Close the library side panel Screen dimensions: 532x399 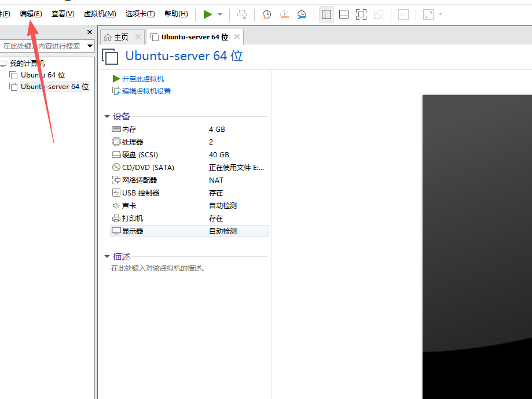pyautogui.click(x=90, y=32)
